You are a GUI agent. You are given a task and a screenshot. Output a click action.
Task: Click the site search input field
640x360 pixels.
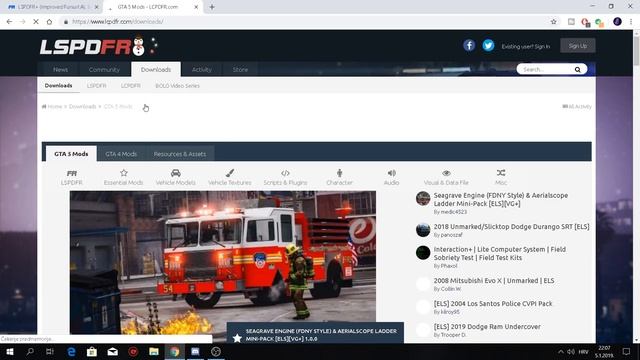(546, 69)
